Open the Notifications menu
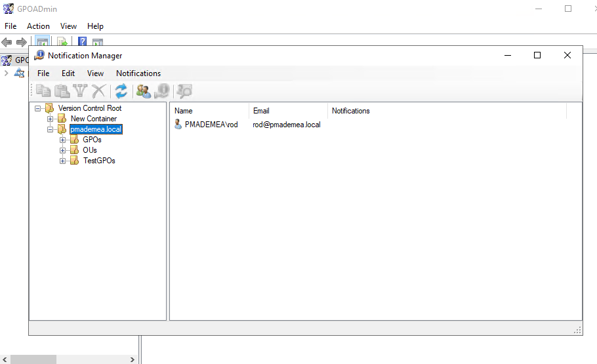Screen dimensions: 597x364 click(x=138, y=73)
